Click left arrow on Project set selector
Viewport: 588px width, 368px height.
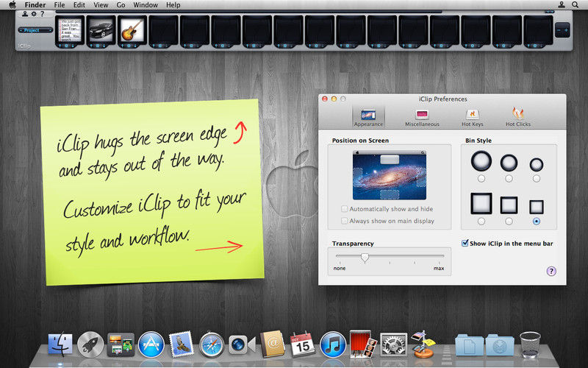[x=21, y=30]
